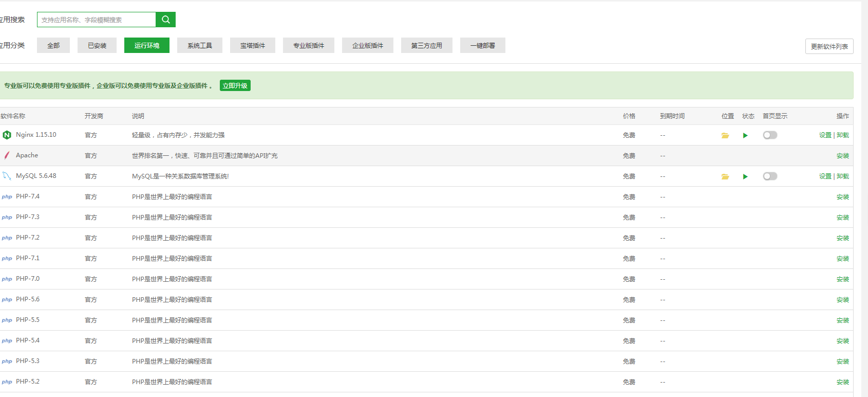Open the Nginx folder location icon
Screen dimensions: 868x397
725,135
